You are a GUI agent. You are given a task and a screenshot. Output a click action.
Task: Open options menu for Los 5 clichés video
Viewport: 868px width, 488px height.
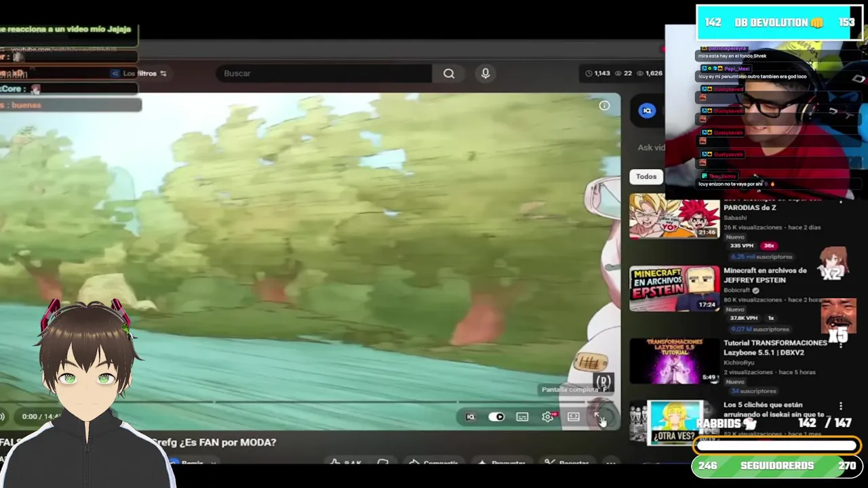click(x=841, y=406)
